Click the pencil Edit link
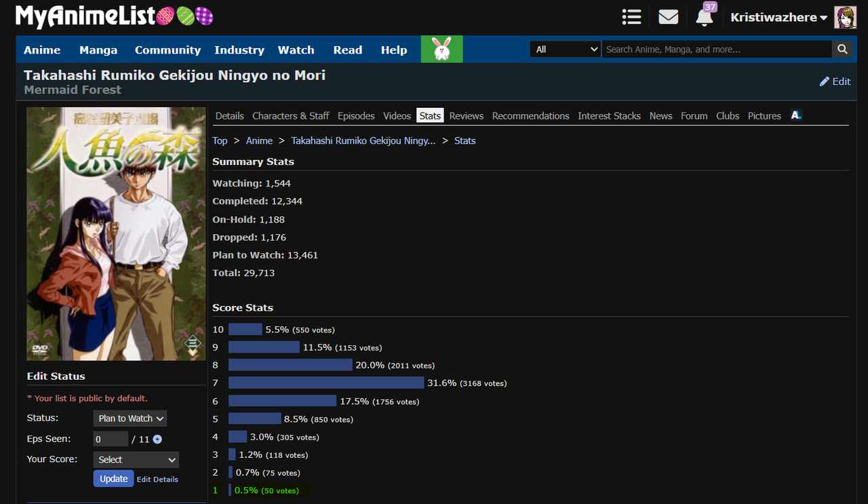868x504 pixels. point(835,81)
